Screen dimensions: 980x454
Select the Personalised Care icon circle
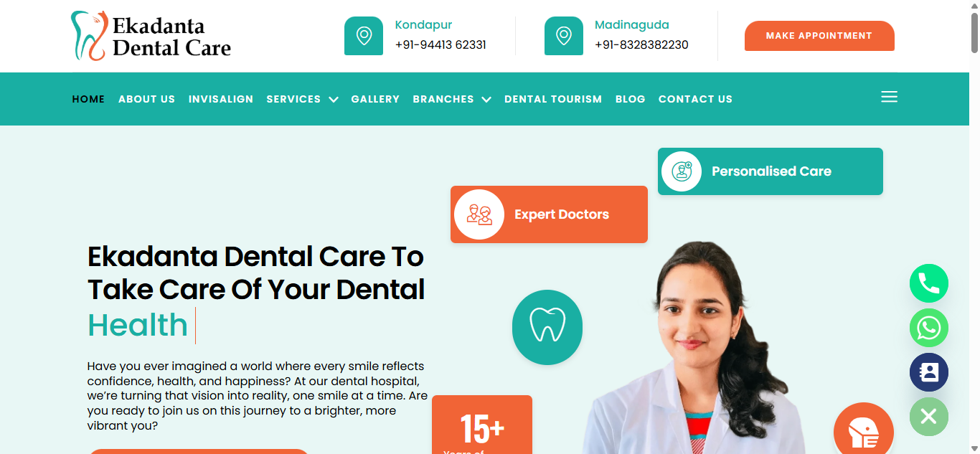pos(682,171)
